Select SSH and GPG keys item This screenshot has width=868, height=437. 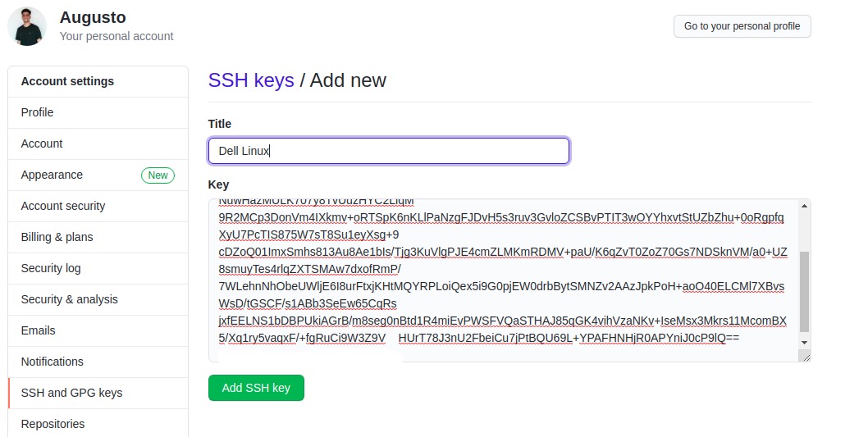point(98,394)
